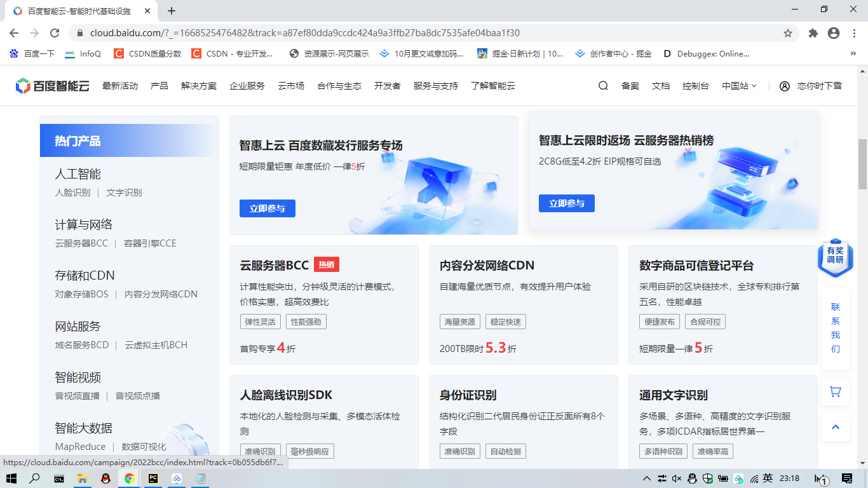Open the 通用文字识别 card title
The image size is (868, 488).
tap(674, 395)
